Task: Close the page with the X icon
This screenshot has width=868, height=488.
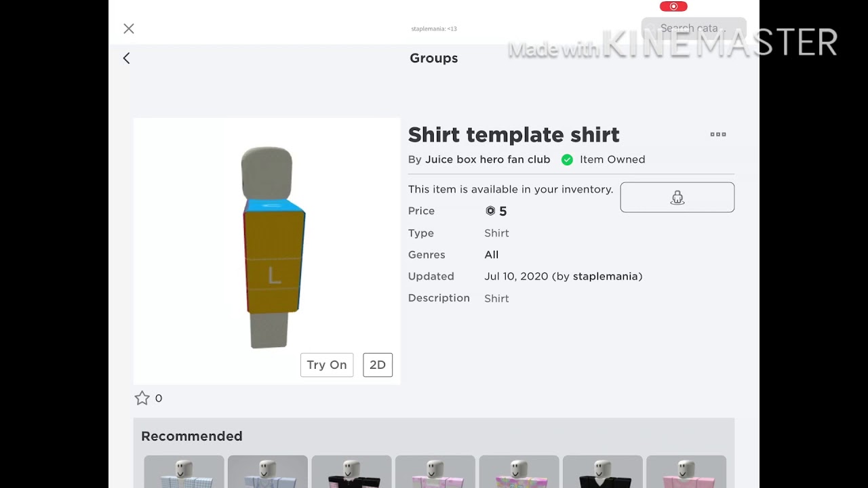Action: coord(129,28)
